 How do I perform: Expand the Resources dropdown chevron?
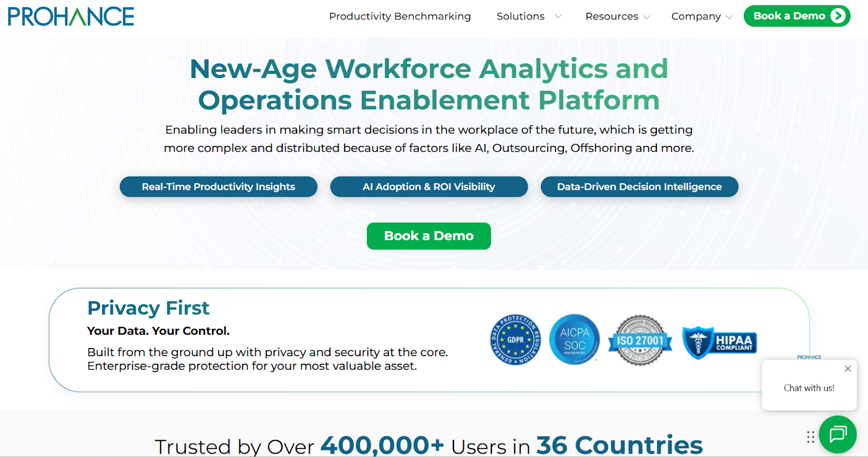point(646,17)
